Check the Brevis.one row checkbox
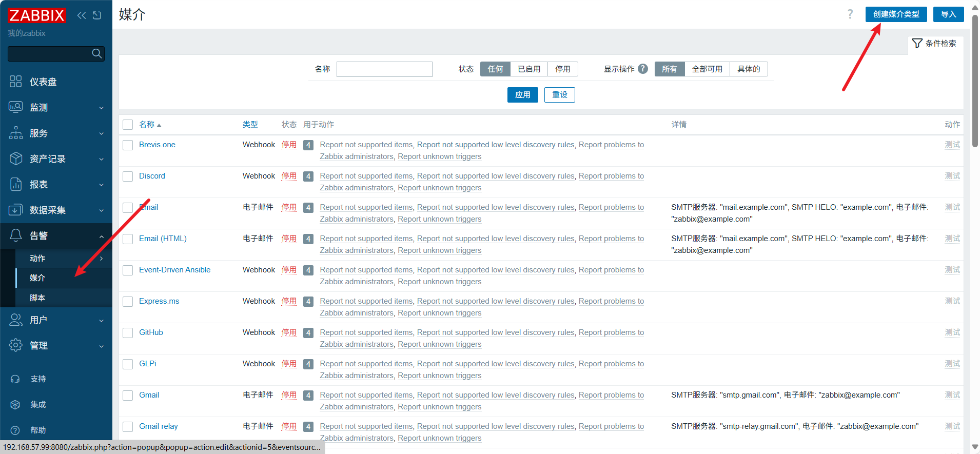 [128, 145]
